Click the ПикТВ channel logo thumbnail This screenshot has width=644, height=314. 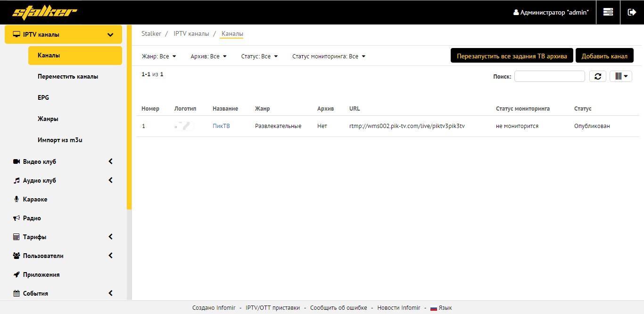pos(184,126)
